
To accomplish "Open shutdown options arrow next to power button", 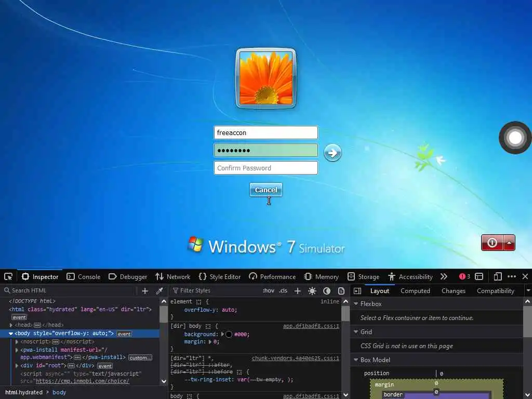I will click(509, 243).
